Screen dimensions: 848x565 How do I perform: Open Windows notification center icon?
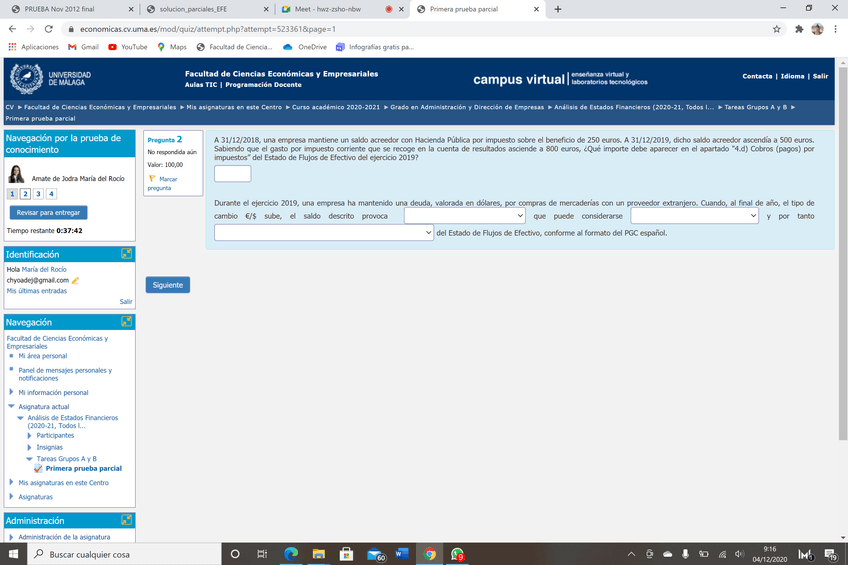(x=831, y=554)
